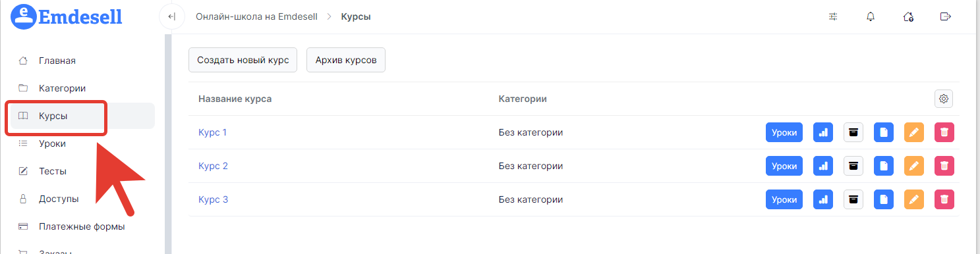This screenshot has height=254, width=980.
Task: Delete Курс 3 using the red trash icon
Action: (x=944, y=199)
